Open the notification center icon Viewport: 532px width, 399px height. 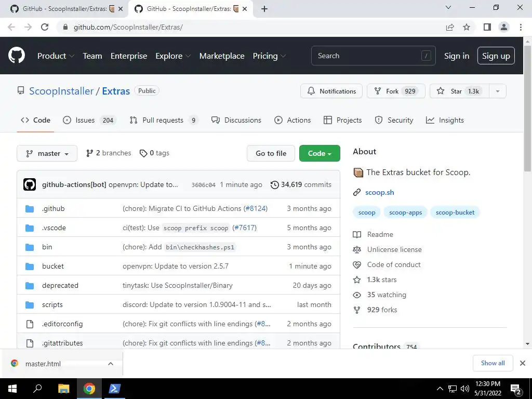(x=515, y=389)
